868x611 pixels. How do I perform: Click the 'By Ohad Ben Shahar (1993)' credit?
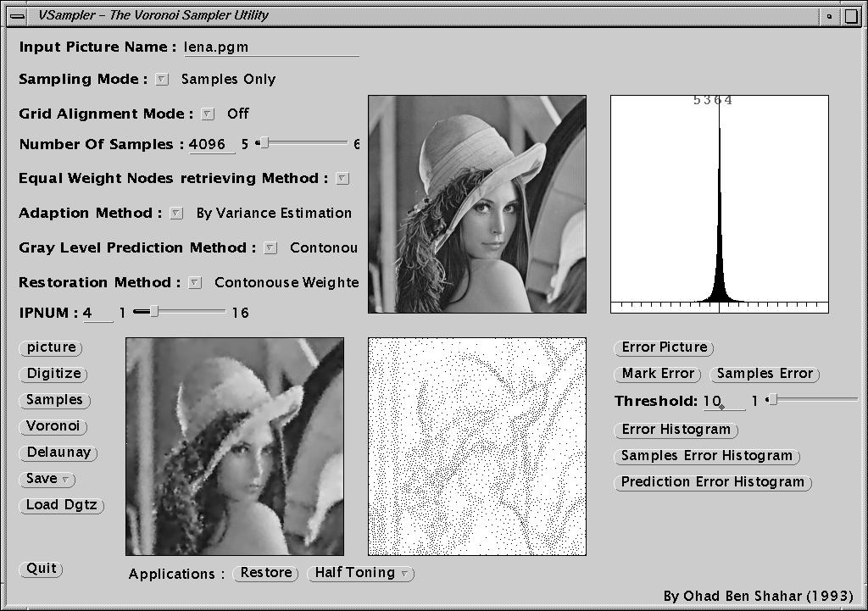pos(759,596)
